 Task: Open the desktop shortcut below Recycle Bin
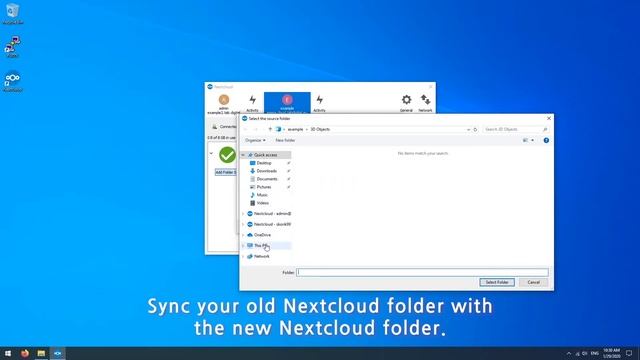pyautogui.click(x=13, y=47)
